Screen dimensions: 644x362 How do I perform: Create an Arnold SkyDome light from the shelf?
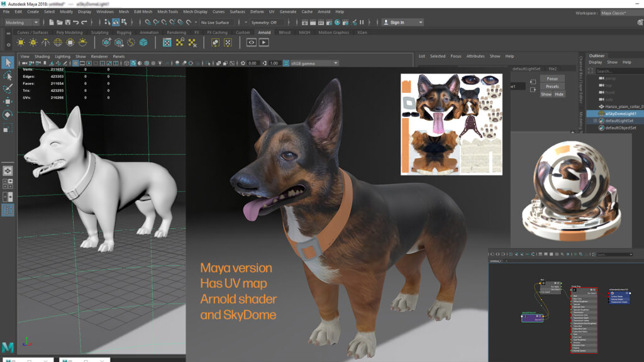click(58, 43)
